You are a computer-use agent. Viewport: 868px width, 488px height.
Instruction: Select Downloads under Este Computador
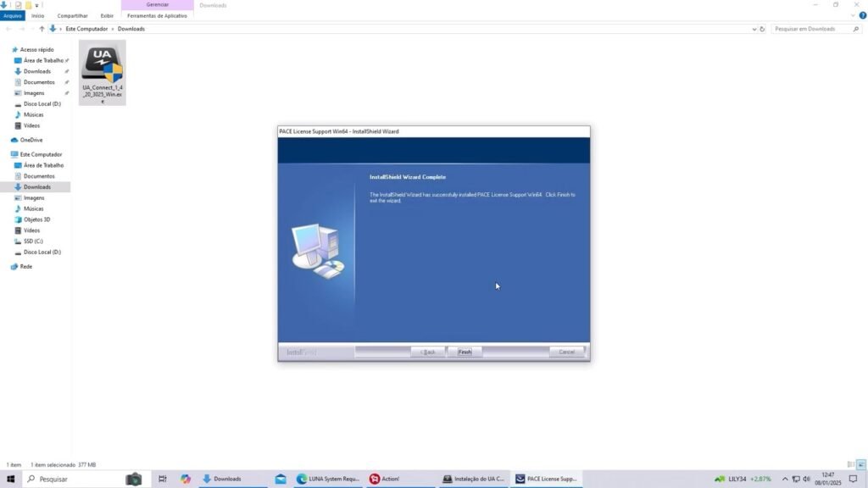(x=36, y=187)
